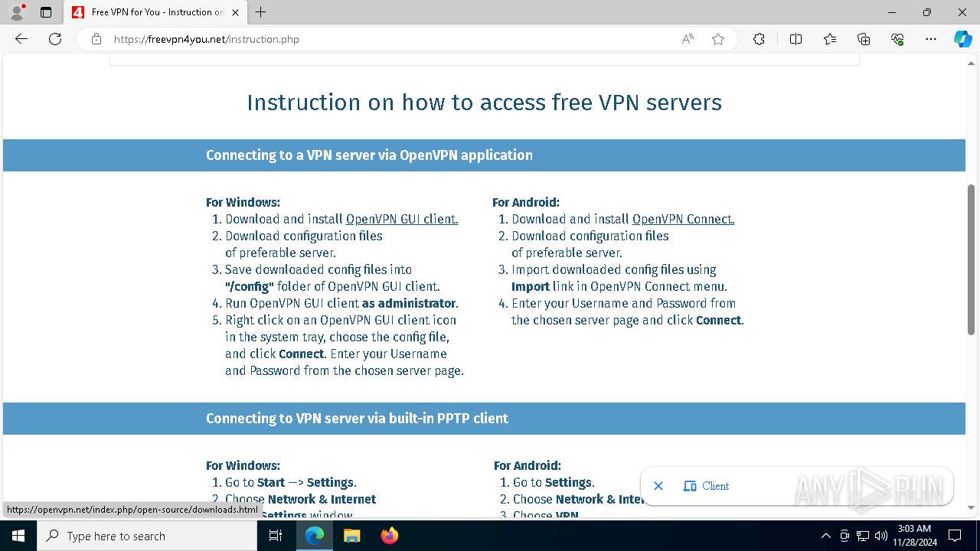Viewport: 980px width, 551px height.
Task: Open Windows notification center icon
Action: [955, 536]
